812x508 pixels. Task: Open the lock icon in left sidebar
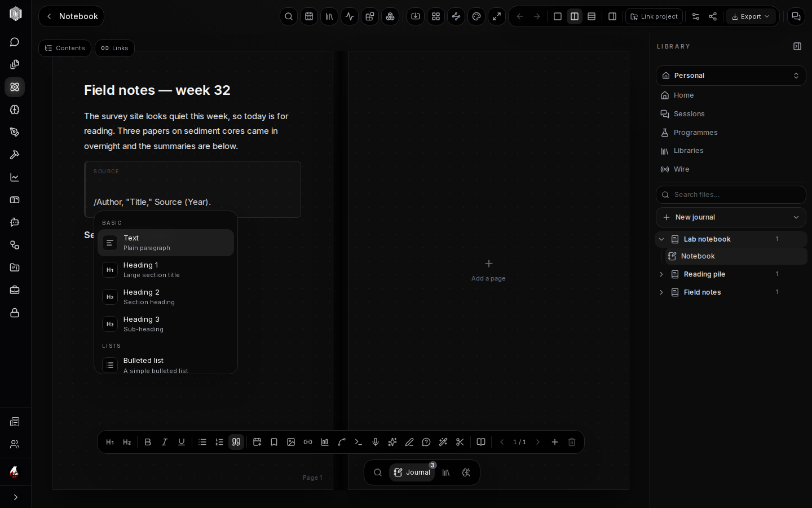(x=15, y=313)
